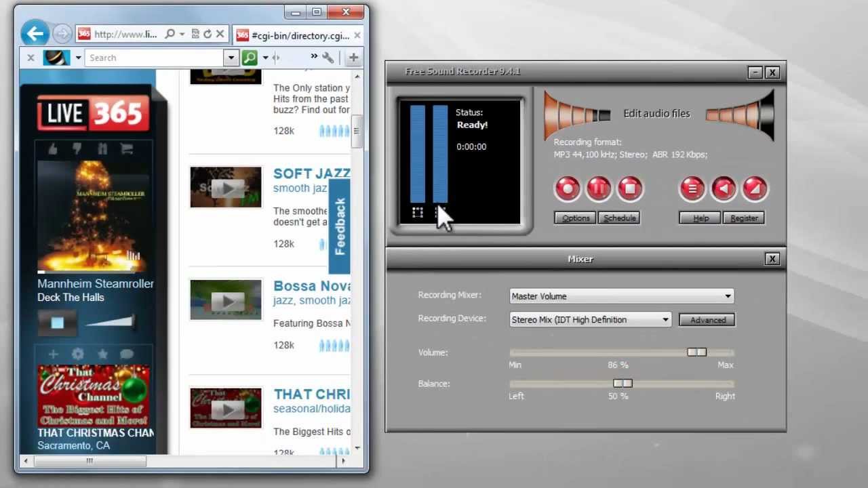Click the red left-triangle playback button
The width and height of the screenshot is (868, 488).
[x=724, y=188]
